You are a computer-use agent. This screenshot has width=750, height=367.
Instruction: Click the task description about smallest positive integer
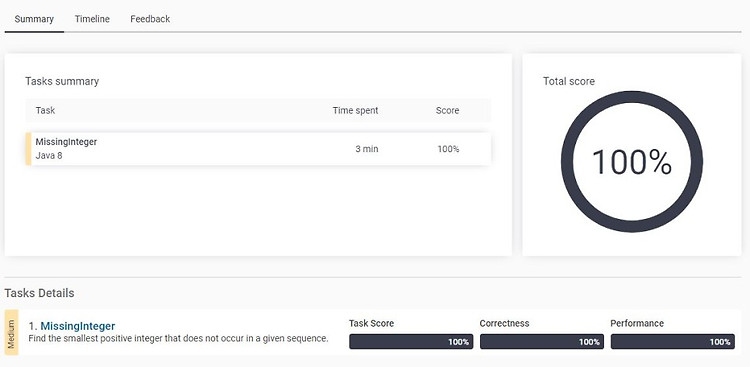click(178, 338)
